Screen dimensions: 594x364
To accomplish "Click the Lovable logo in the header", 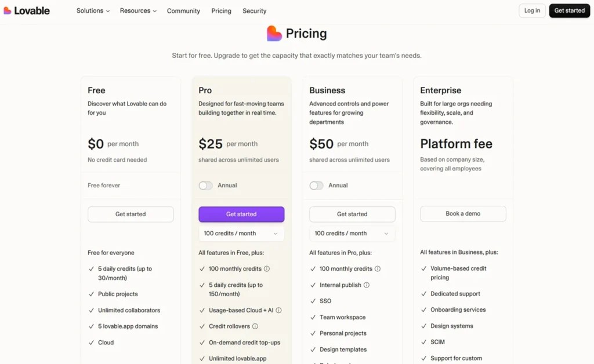I will (27, 10).
